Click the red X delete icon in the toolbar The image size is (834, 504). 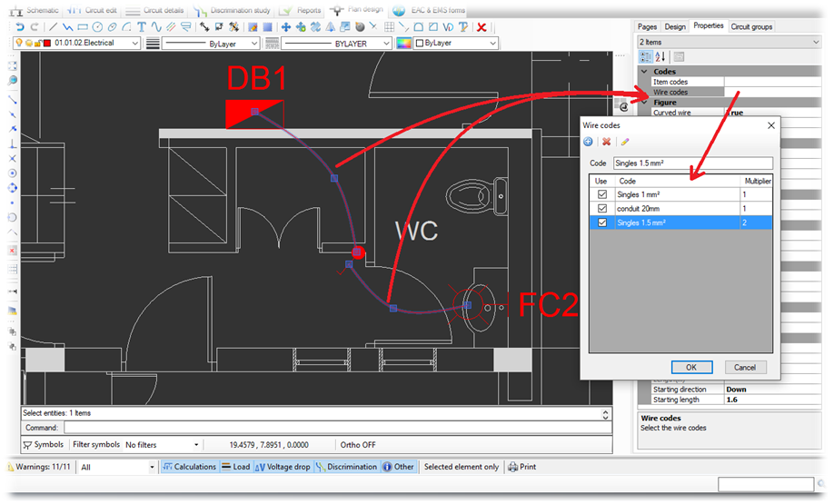click(x=482, y=26)
